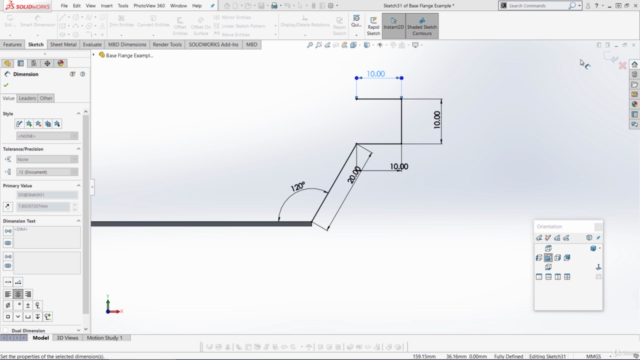Click the View Selector cube icon
The width and height of the screenshot is (640, 360).
pos(589,238)
